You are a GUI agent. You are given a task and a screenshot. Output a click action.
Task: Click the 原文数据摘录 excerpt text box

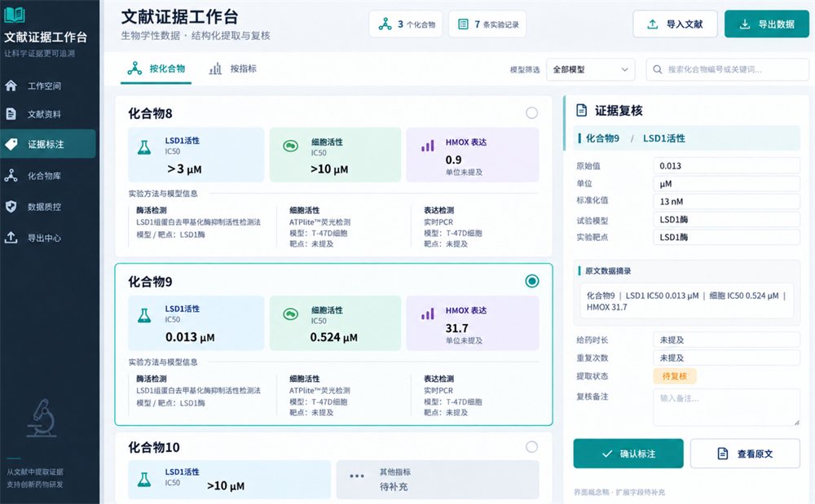686,301
